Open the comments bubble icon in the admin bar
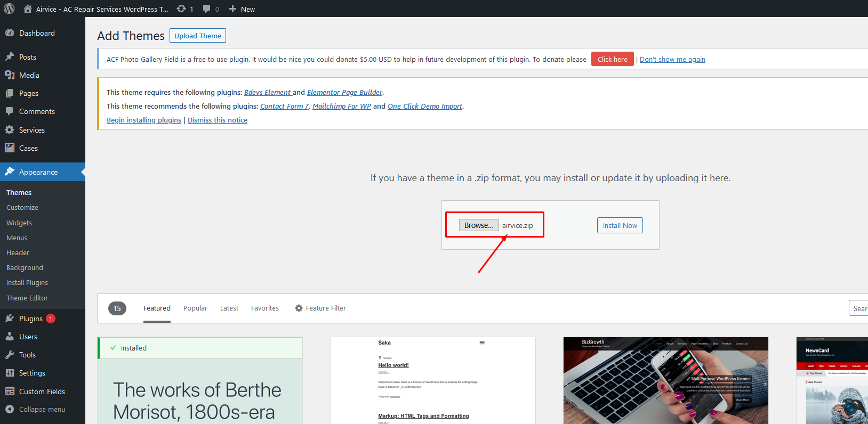 207,9
